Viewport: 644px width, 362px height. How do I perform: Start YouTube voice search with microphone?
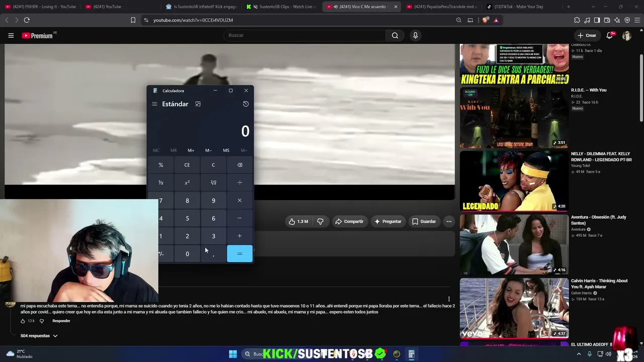coord(415,35)
